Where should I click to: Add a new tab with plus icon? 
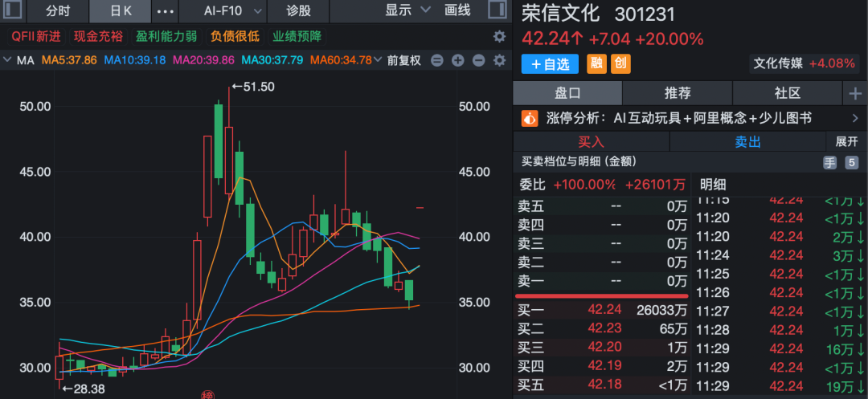tap(854, 94)
